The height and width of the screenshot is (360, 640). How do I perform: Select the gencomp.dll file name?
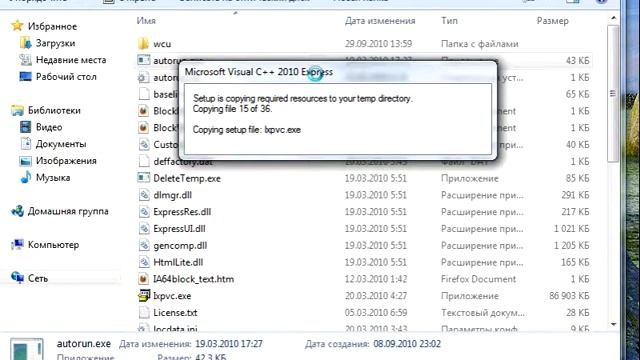pyautogui.click(x=180, y=245)
